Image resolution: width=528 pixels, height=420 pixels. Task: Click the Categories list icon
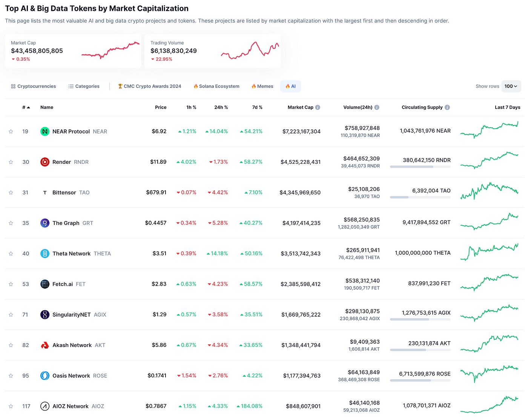(x=71, y=86)
